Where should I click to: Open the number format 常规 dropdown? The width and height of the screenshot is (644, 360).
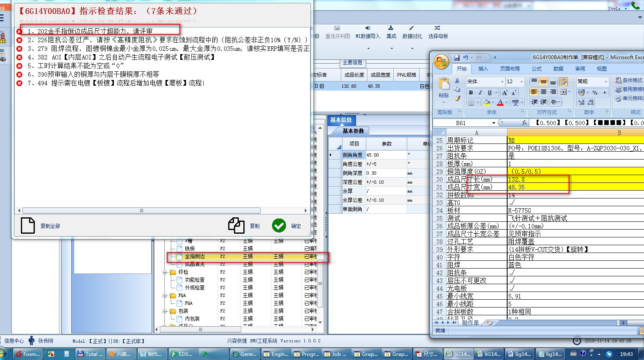(x=606, y=82)
